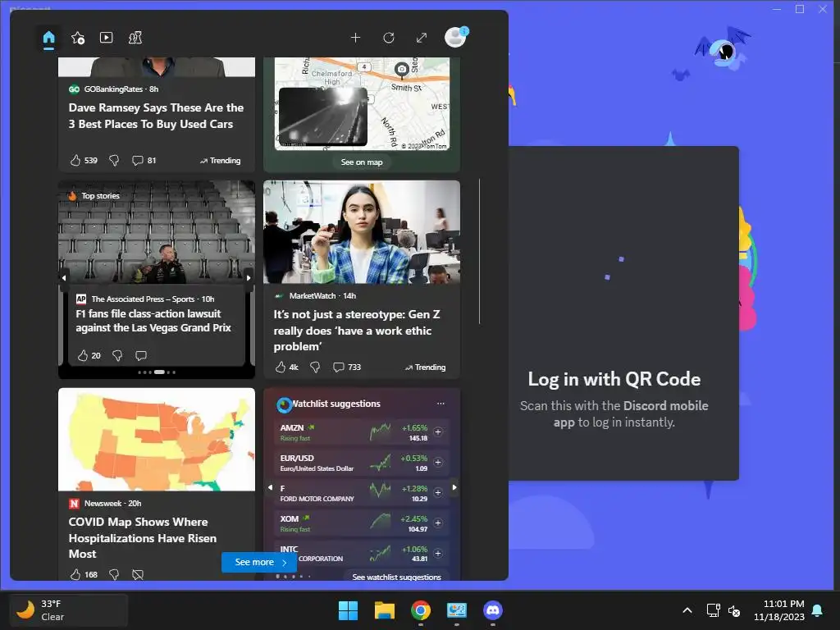This screenshot has height=630, width=840.
Task: Add XOM to watchlist
Action: [438, 523]
